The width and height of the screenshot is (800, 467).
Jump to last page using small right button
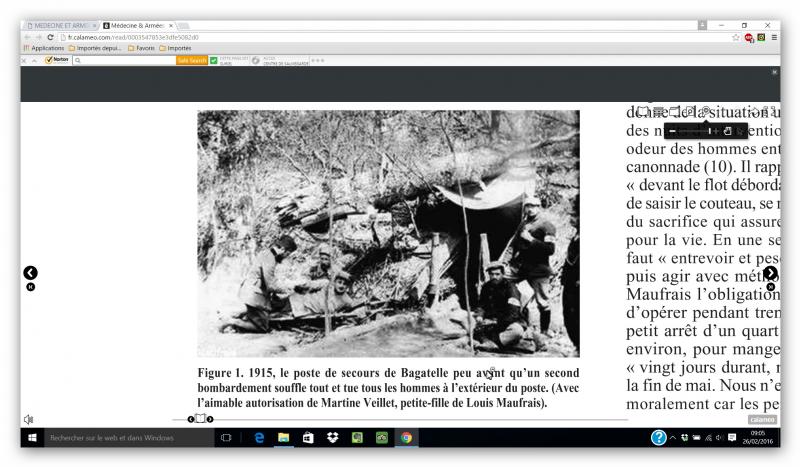(x=770, y=287)
